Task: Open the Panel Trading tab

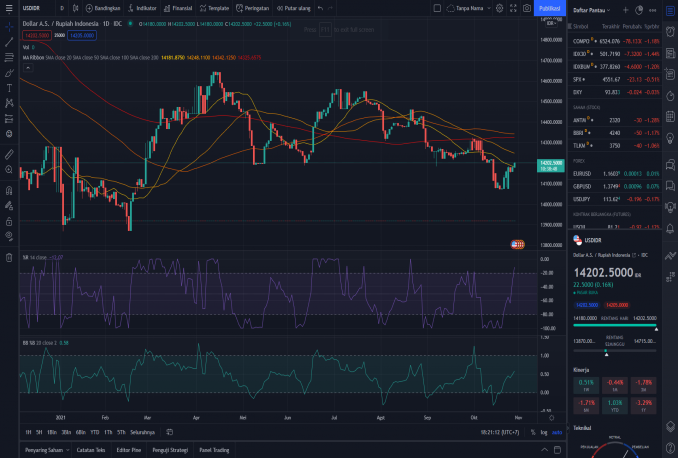Action: (213, 450)
